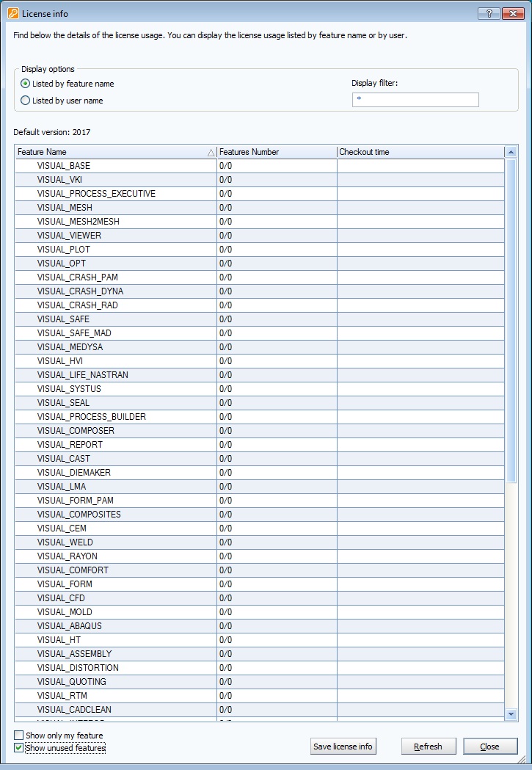Select the VISUAL_MOLD row
Screen dimensions: 532x770
(260, 612)
